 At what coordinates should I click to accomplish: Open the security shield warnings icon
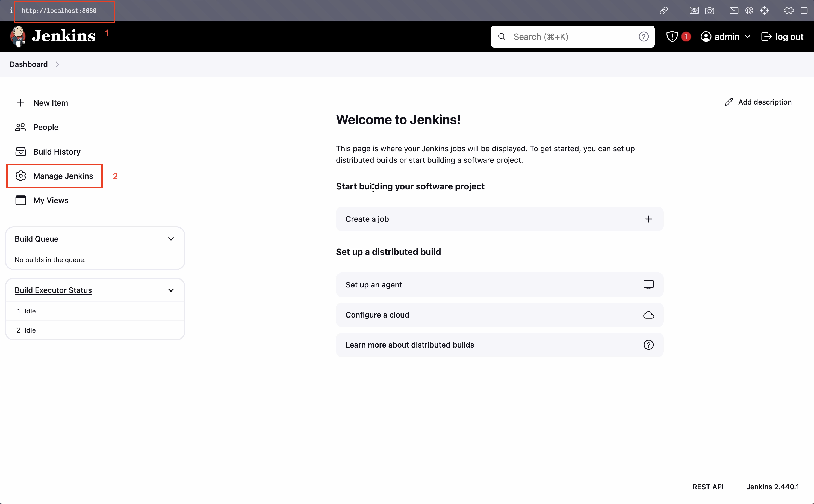[x=672, y=37]
